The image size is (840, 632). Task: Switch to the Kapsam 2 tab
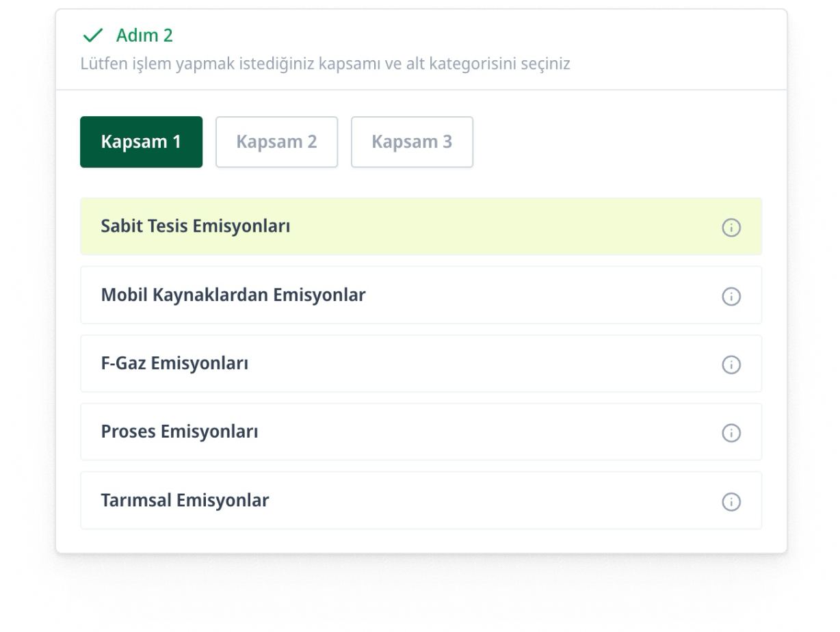click(x=276, y=142)
